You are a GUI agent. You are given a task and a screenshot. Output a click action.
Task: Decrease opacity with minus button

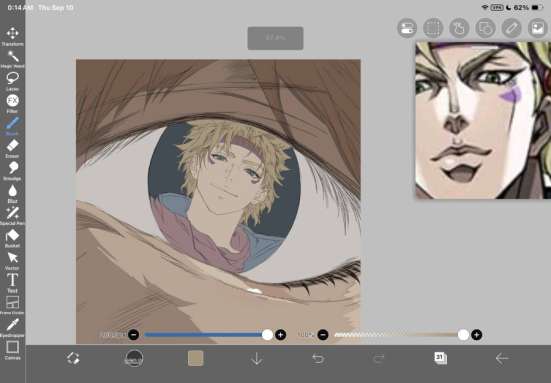(x=323, y=335)
